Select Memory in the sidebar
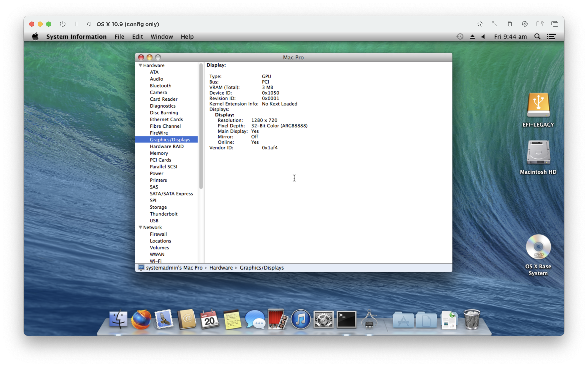 (159, 153)
